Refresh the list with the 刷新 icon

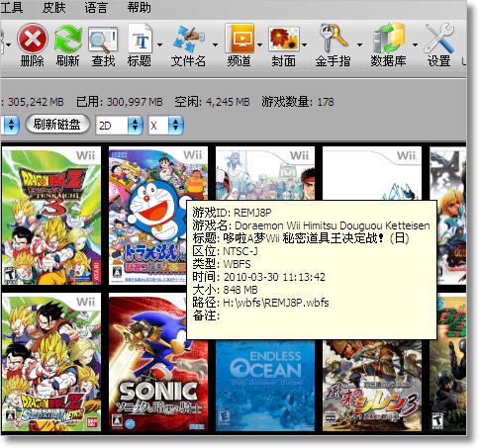(68, 40)
